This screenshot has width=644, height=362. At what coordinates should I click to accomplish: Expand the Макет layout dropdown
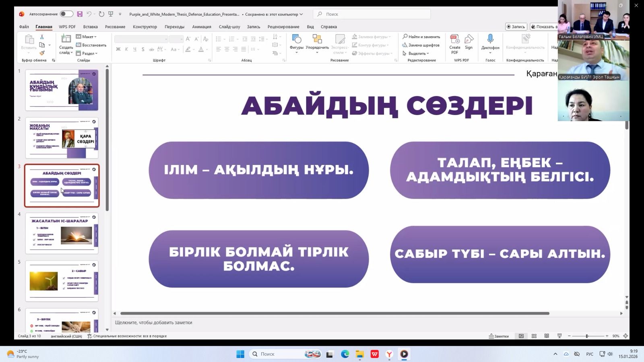click(x=87, y=37)
